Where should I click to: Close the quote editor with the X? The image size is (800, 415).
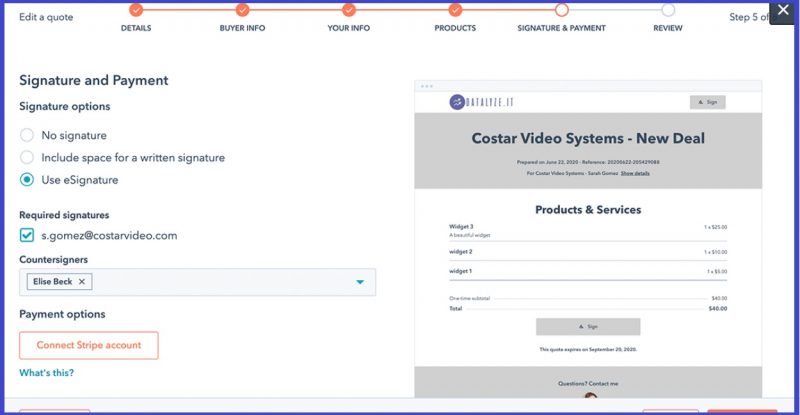[783, 10]
